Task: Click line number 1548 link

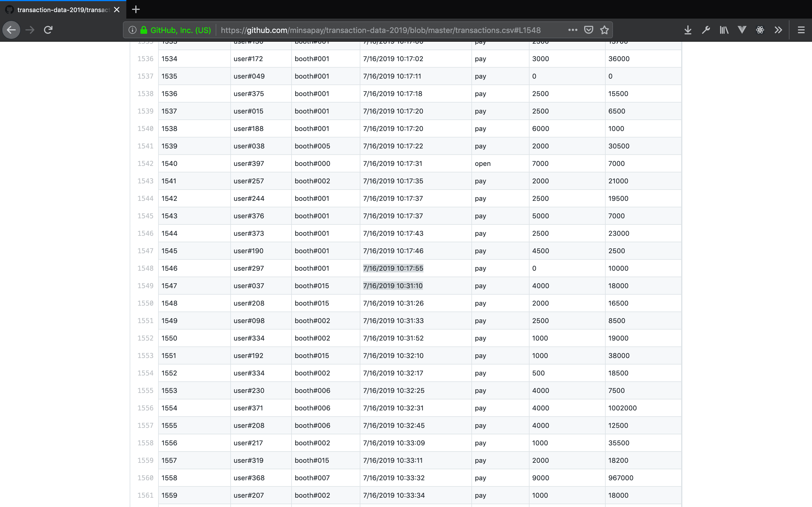Action: point(145,268)
